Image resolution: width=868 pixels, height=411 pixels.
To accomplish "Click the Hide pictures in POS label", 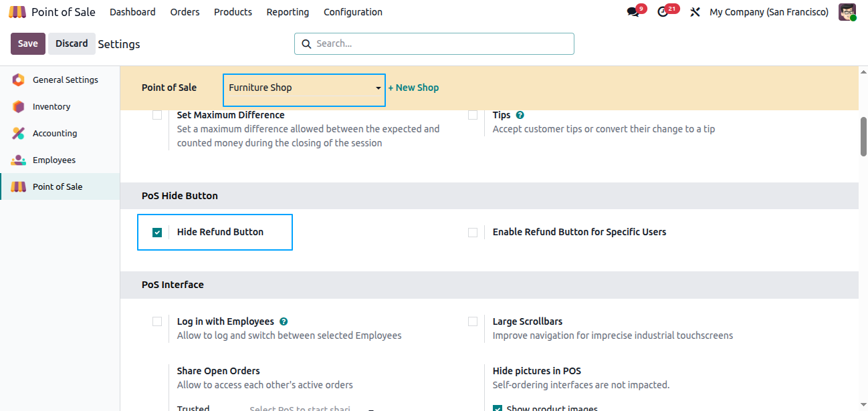I will pos(537,371).
